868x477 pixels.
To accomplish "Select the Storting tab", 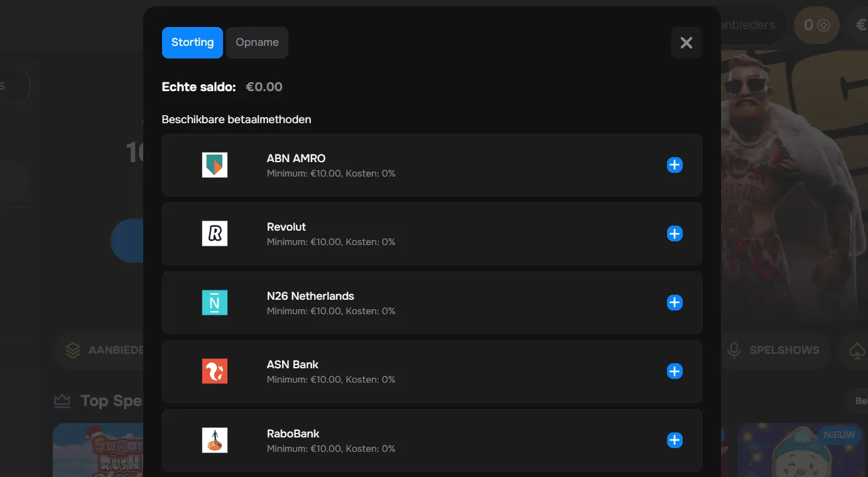I will 192,42.
